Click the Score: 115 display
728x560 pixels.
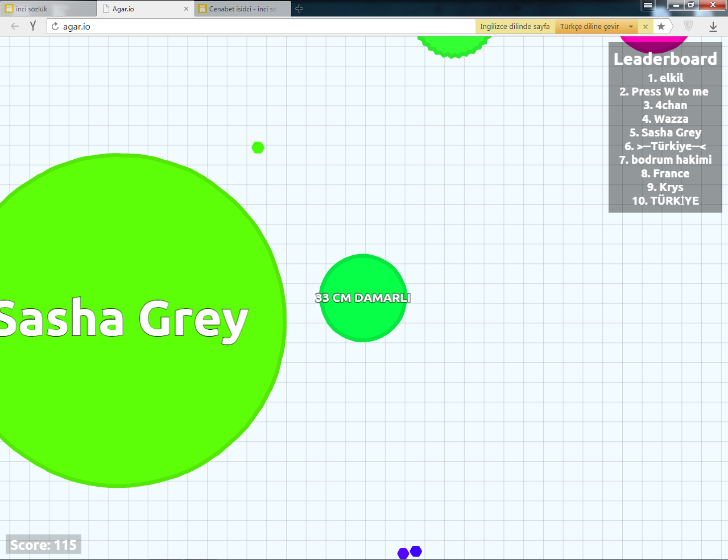(x=44, y=545)
